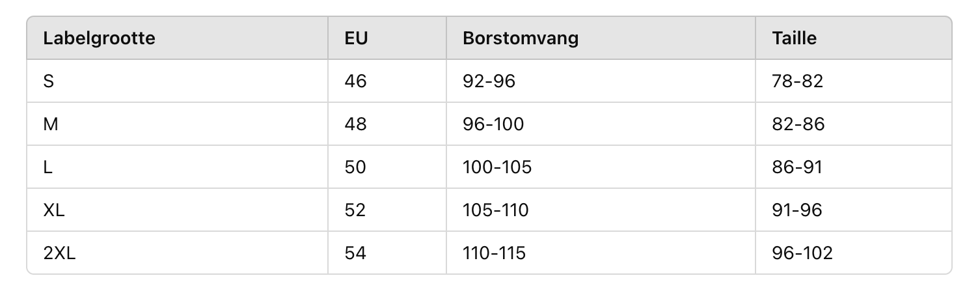Click the Labelgrootte column header

(x=99, y=38)
